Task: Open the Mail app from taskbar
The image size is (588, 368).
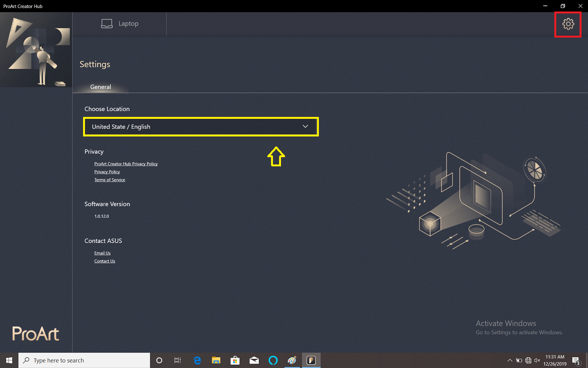Action: [x=254, y=360]
